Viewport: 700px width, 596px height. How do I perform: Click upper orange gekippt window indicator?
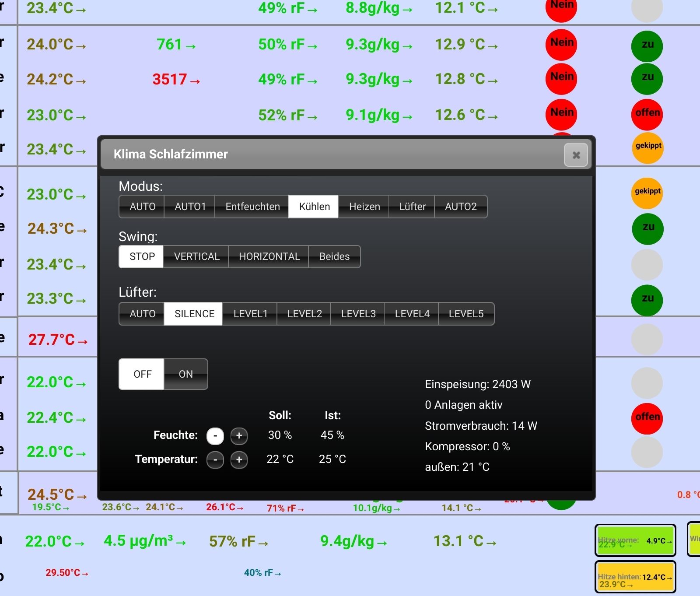(648, 147)
